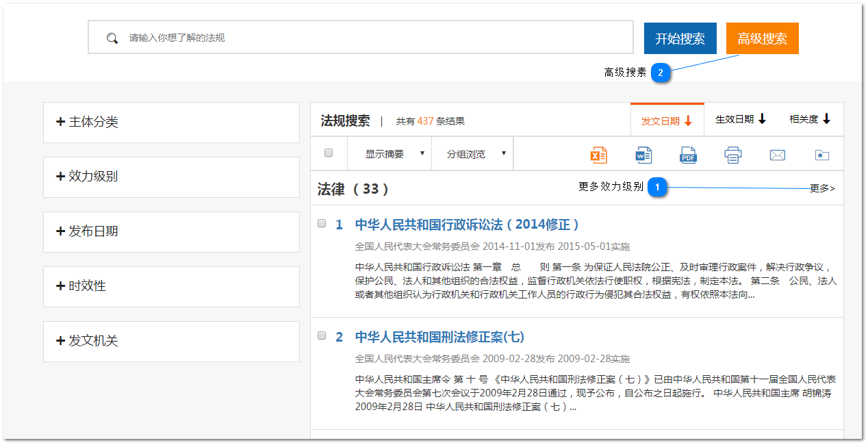
Task: Download results as PDF file
Action: point(688,155)
